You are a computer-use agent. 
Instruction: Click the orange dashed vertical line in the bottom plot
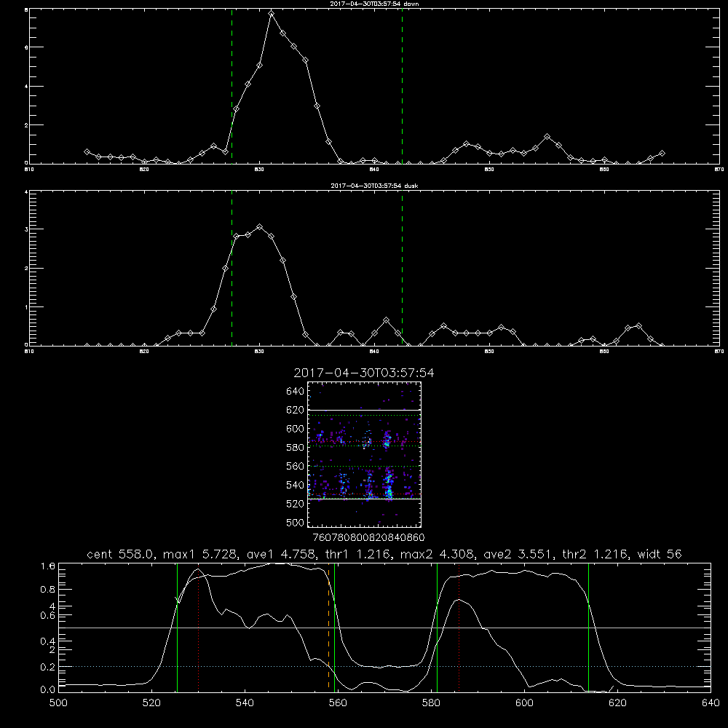point(329,627)
